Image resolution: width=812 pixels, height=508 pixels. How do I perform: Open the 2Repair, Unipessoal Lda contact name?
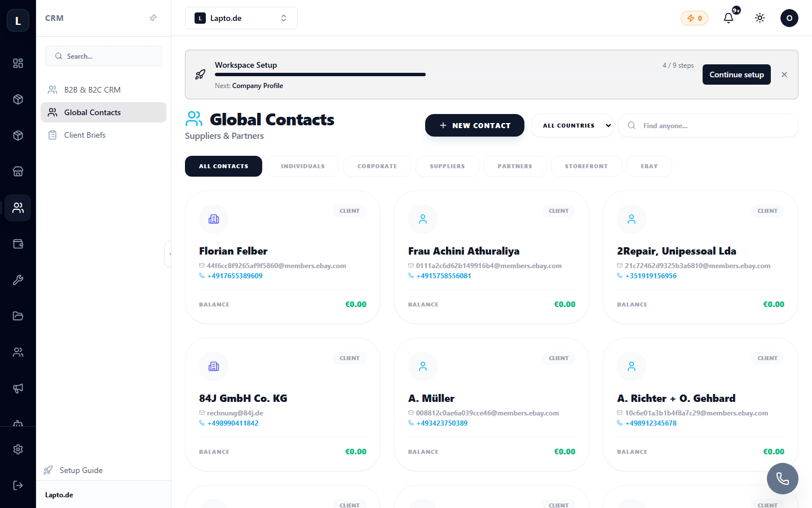[x=677, y=251]
